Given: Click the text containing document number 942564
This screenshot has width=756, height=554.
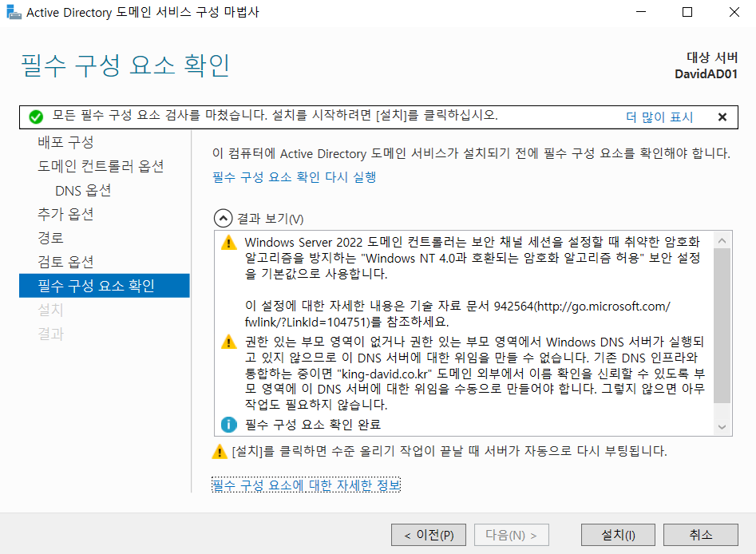Looking at the screenshot, I should [457, 314].
